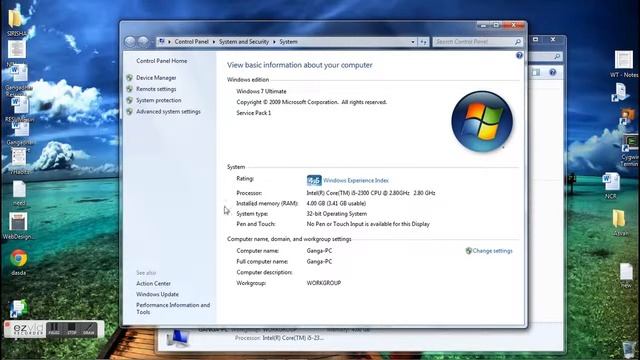Select the processor value Intel Core i5-2300
640x360 pixels.
371,193
